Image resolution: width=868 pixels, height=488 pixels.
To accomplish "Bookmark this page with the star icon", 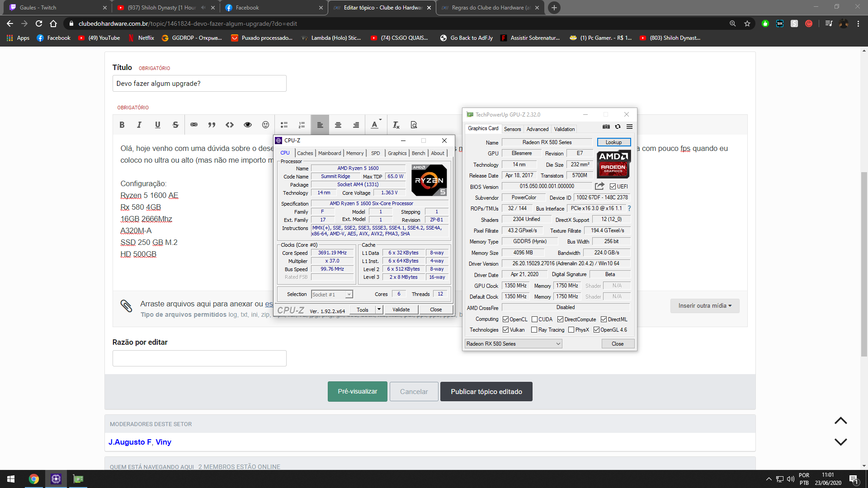I will point(747,23).
